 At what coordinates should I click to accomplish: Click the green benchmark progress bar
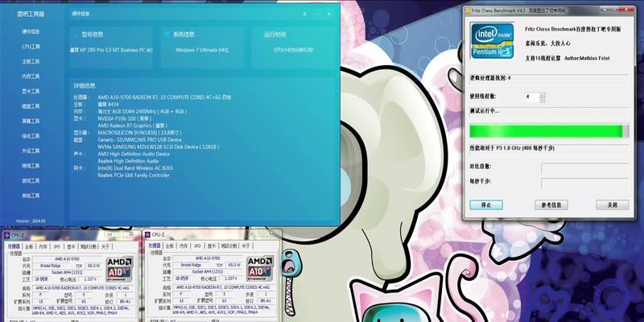click(x=549, y=131)
